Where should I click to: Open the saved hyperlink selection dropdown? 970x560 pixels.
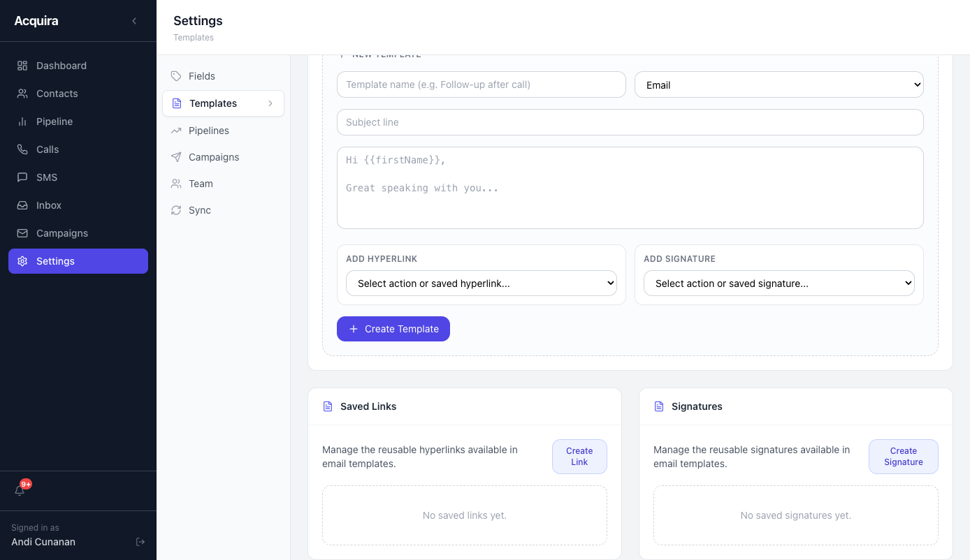coord(481,283)
